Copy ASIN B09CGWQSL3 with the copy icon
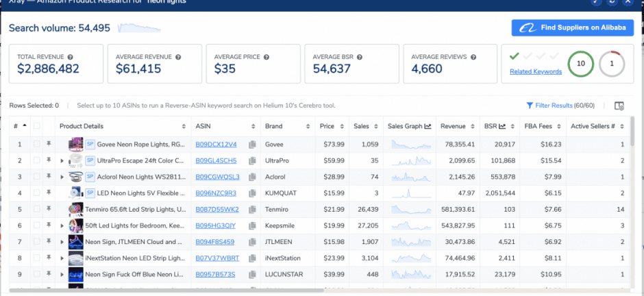This screenshot has width=644, height=296. [x=252, y=177]
